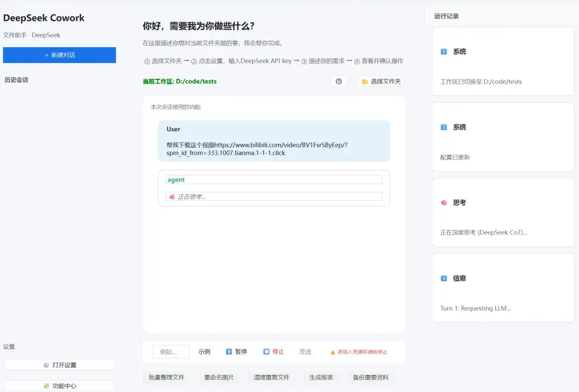Click the 示例 button
This screenshot has width=579, height=392.
[x=204, y=352]
